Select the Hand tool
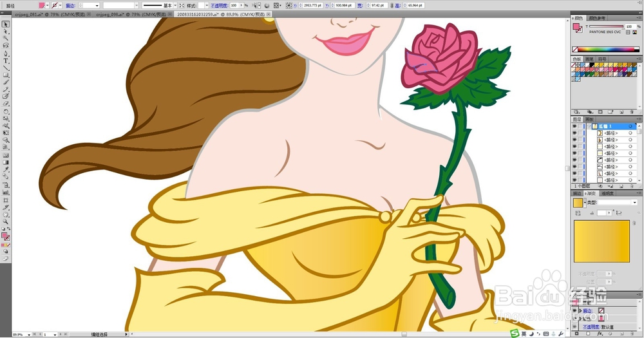Image resolution: width=644 pixels, height=338 pixels. [x=6, y=214]
